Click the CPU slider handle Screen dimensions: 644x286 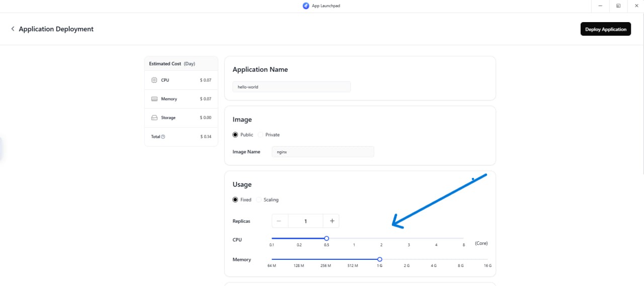(327, 238)
